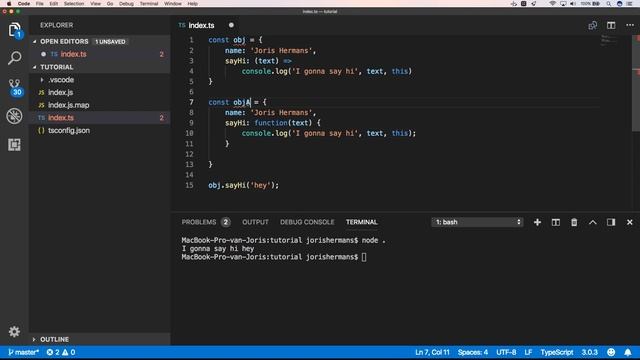The width and height of the screenshot is (640, 360).
Task: Open editor More Actions ellipsis menu
Action: point(630,25)
